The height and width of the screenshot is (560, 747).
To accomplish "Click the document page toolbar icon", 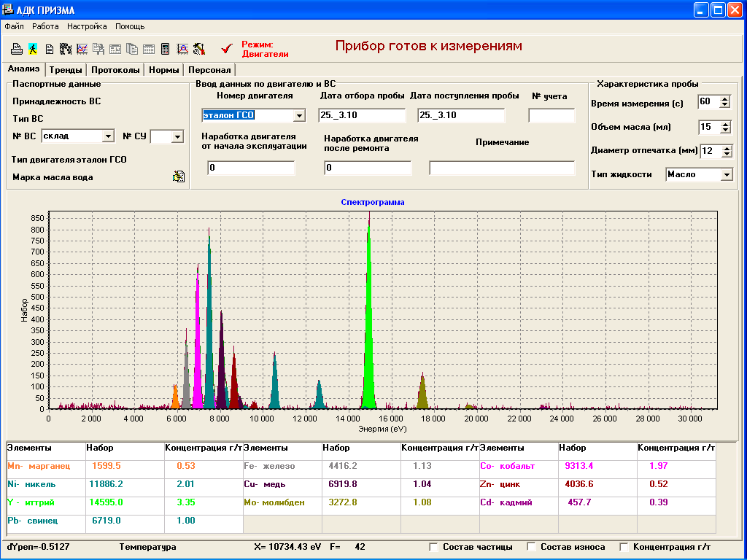I will 49,49.
